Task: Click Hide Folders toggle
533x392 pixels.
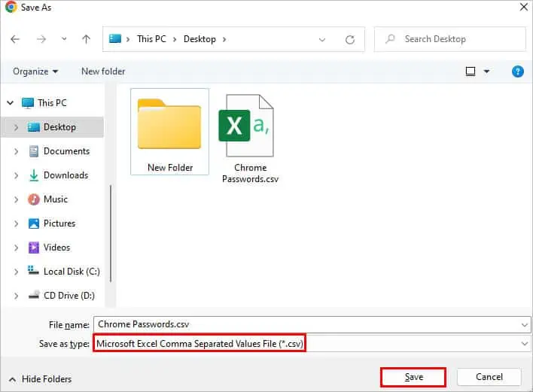Action: pos(40,379)
